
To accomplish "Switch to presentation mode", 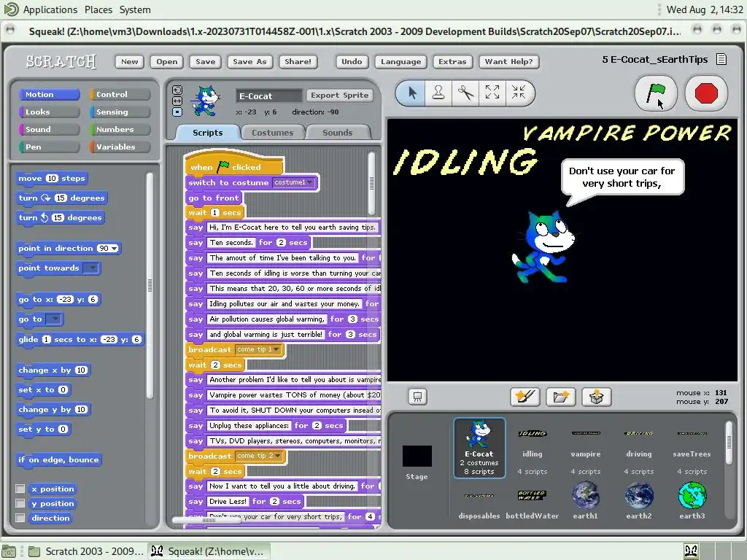I will pyautogui.click(x=417, y=397).
